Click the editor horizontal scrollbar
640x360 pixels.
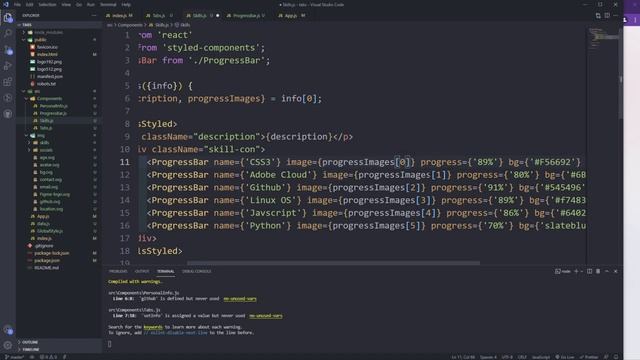pos(333,263)
